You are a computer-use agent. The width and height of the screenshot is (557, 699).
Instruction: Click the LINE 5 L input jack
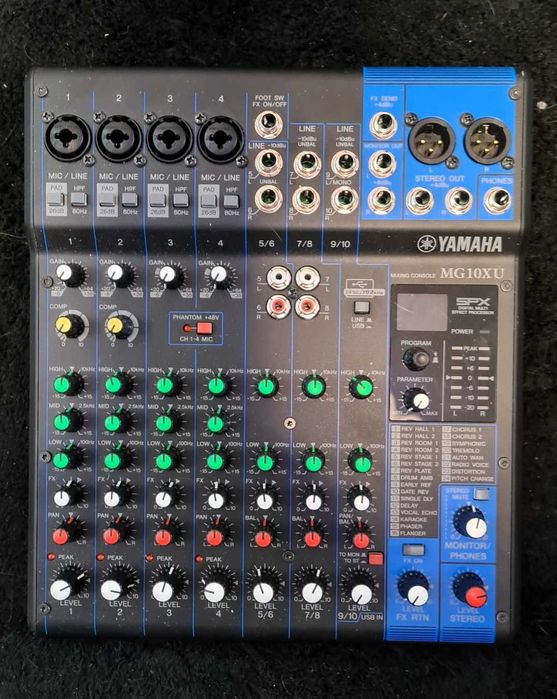(x=268, y=163)
